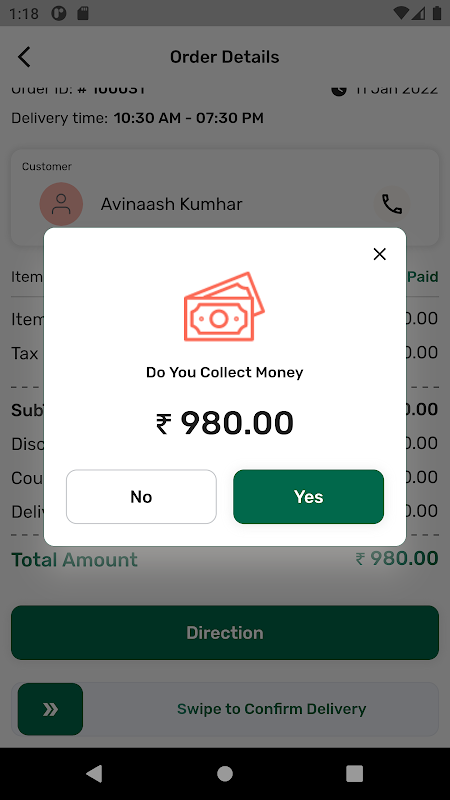The width and height of the screenshot is (450, 800).
Task: Tap the delivery time 10:30 AM - 07:30 PM
Action: coord(188,118)
